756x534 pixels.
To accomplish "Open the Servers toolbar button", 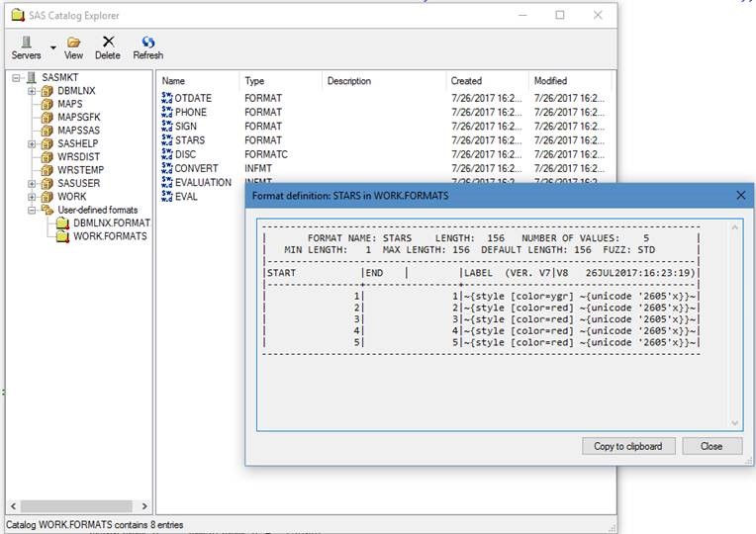I will point(26,47).
